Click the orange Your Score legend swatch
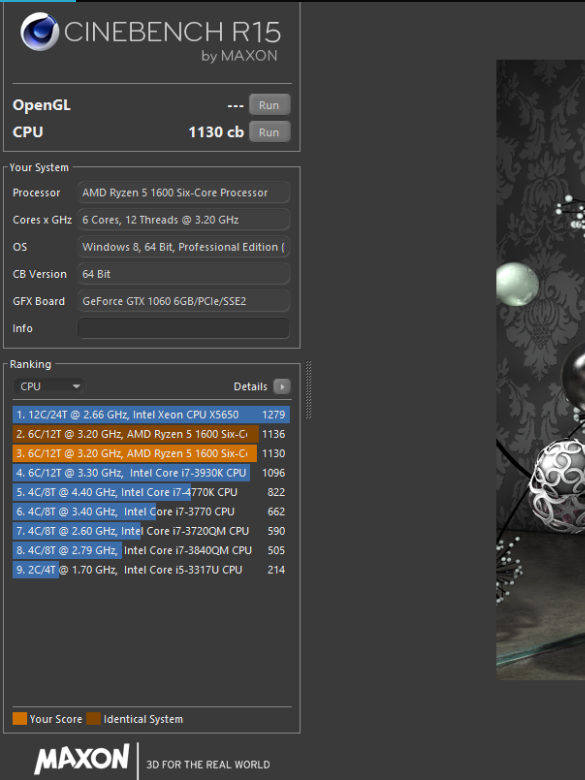 pos(20,719)
